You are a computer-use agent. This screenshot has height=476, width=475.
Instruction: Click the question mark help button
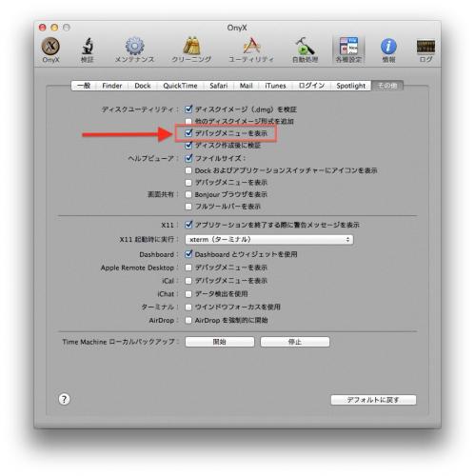click(64, 399)
